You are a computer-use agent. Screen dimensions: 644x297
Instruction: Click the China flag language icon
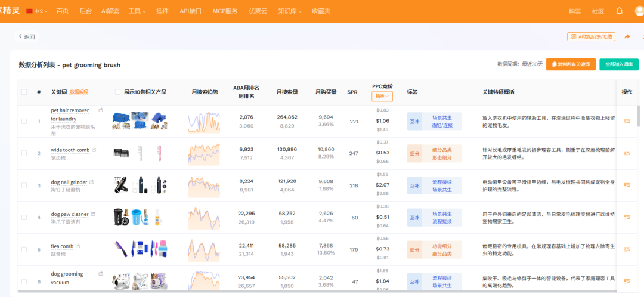tap(29, 11)
